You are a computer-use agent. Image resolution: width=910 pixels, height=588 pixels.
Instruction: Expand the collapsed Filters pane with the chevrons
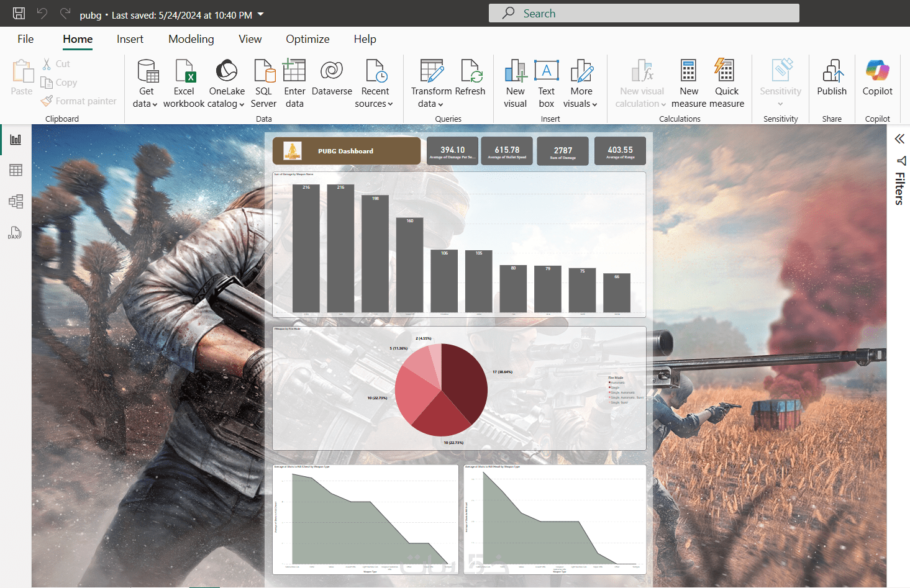coord(899,138)
